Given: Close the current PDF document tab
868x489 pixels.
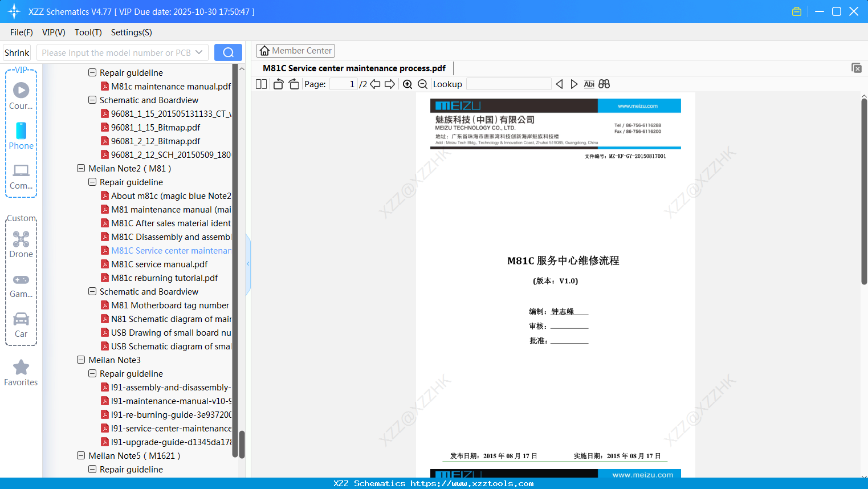Looking at the screenshot, I should pos(856,68).
